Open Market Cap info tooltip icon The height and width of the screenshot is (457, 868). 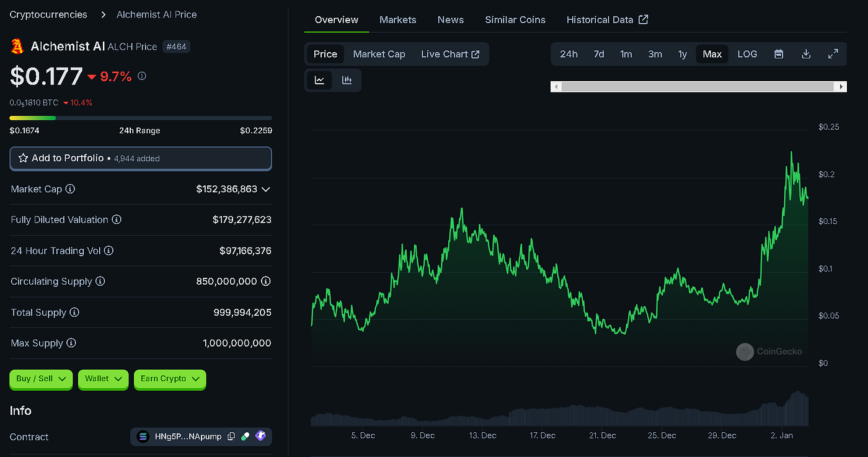(70, 189)
